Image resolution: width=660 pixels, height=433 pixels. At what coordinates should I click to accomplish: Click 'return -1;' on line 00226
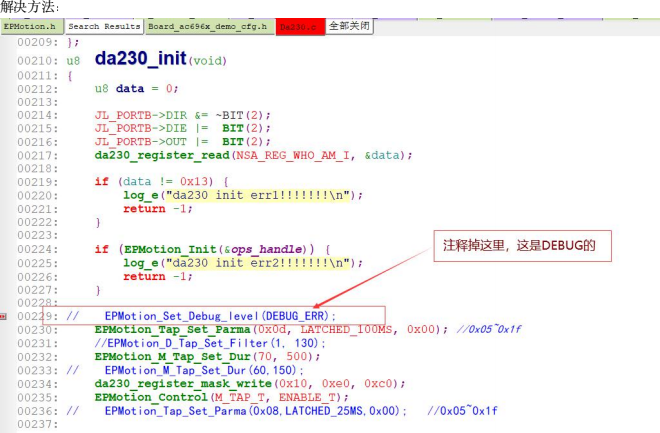coord(158,276)
